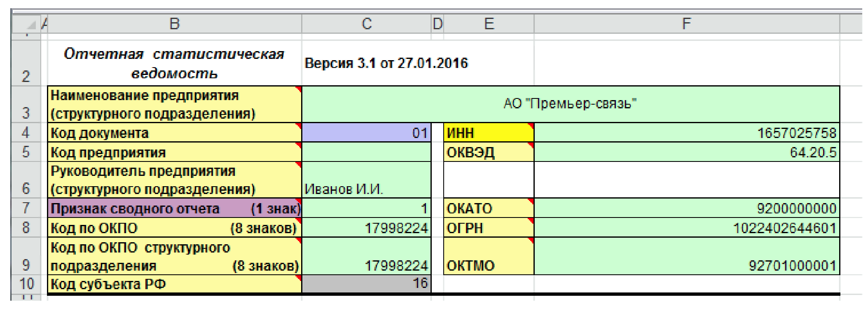Click the ОГРН value cell
This screenshot has height=311, width=868.
(x=686, y=227)
